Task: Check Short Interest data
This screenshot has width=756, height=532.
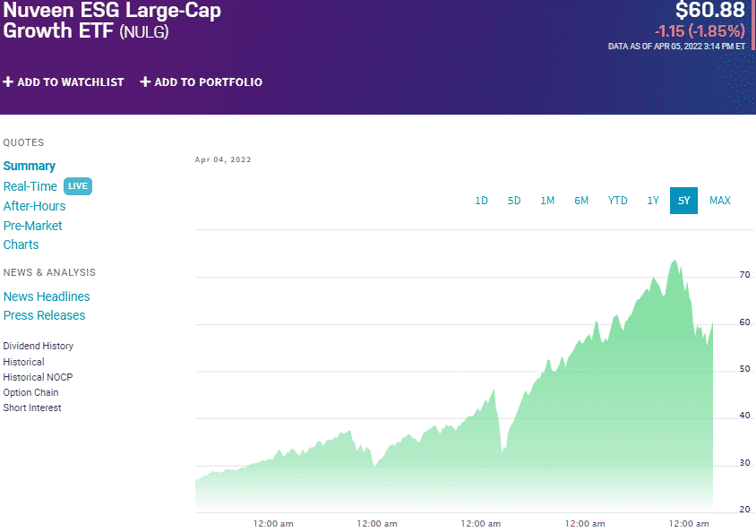Action: tap(32, 408)
